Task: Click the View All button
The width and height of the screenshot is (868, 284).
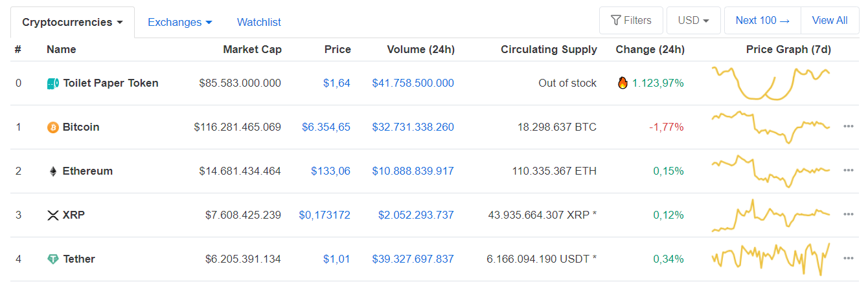Action: click(x=829, y=21)
